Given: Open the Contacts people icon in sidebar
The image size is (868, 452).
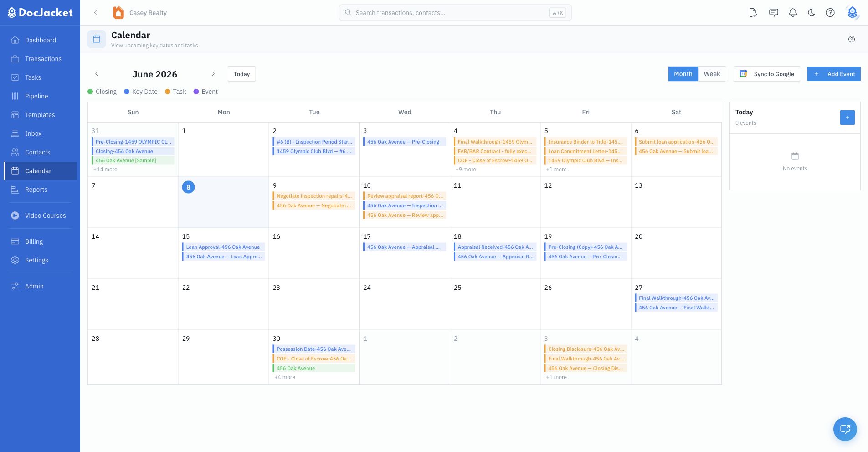Looking at the screenshot, I should pos(15,152).
